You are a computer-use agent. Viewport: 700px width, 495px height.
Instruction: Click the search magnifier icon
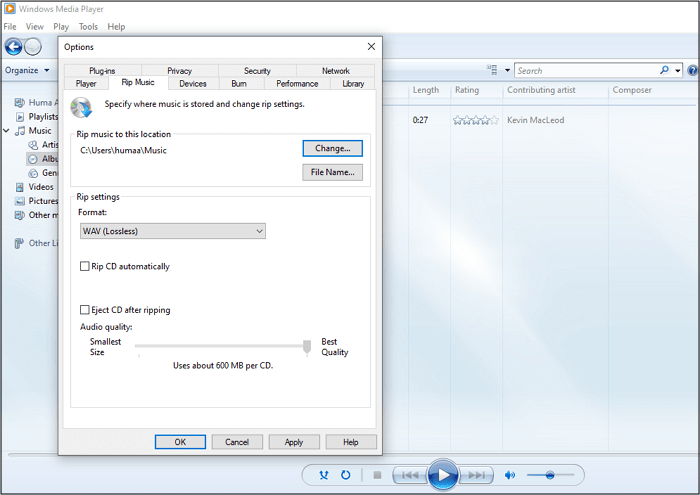click(664, 71)
